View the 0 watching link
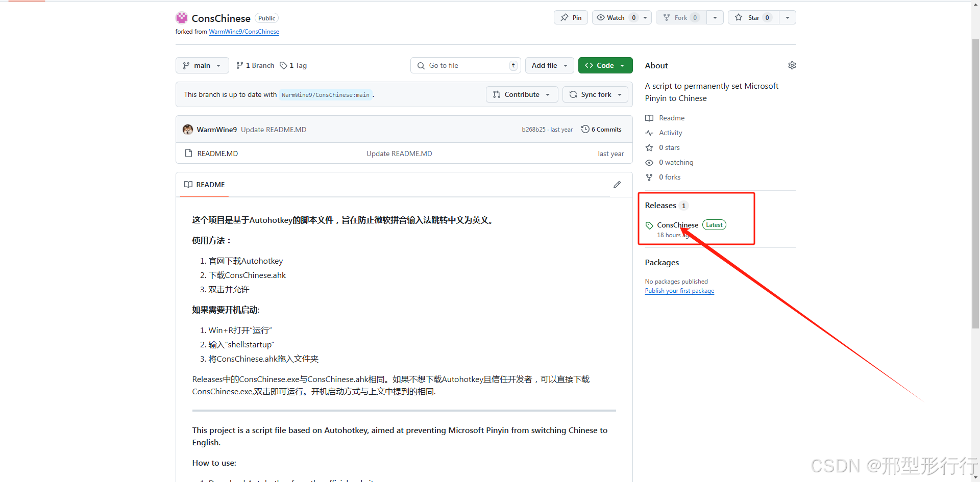Viewport: 980px width, 482px height. coord(676,162)
